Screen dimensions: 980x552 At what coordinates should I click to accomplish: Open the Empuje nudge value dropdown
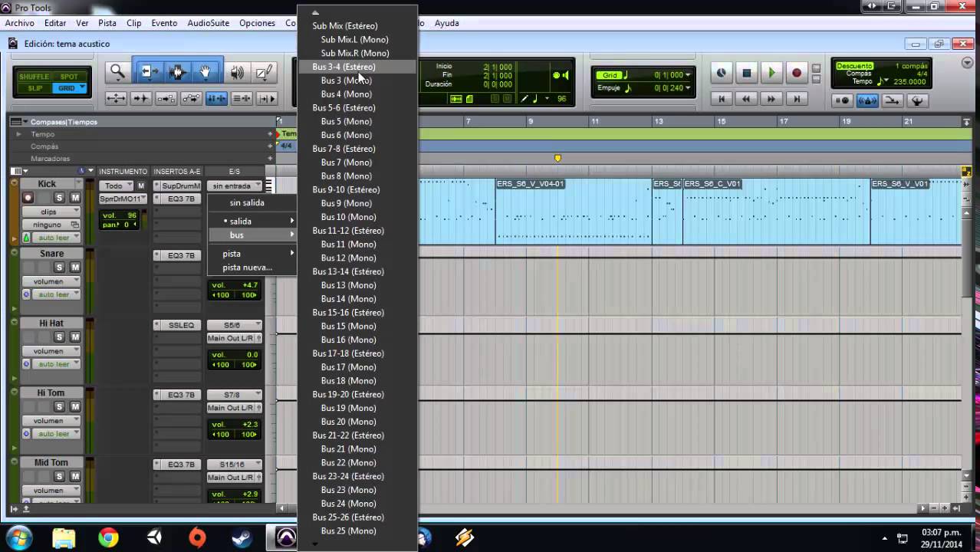(688, 87)
